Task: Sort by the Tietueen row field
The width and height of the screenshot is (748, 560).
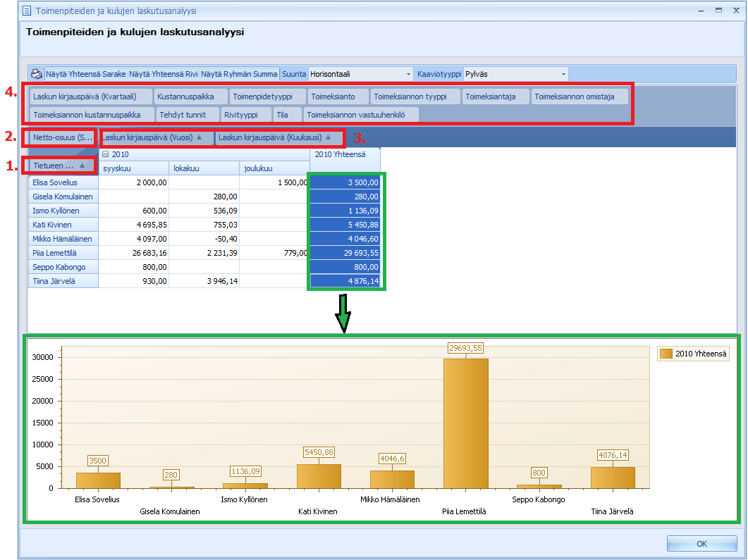Action: point(61,166)
